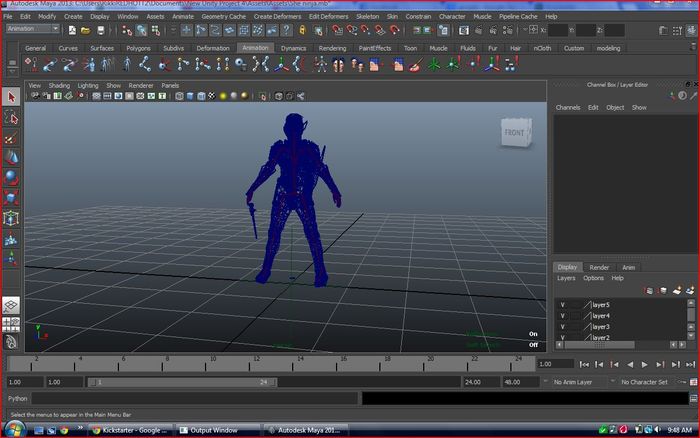
Task: Toggle visibility of layer2
Action: pos(562,338)
